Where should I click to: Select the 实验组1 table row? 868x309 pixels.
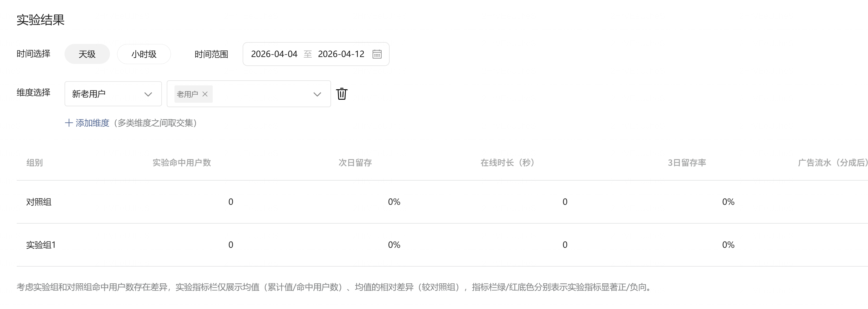pos(442,245)
